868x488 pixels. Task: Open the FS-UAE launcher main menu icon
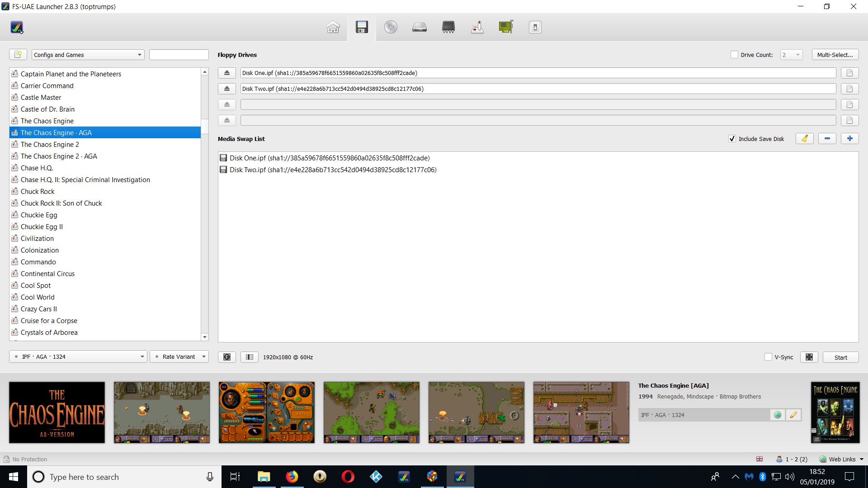click(x=17, y=27)
